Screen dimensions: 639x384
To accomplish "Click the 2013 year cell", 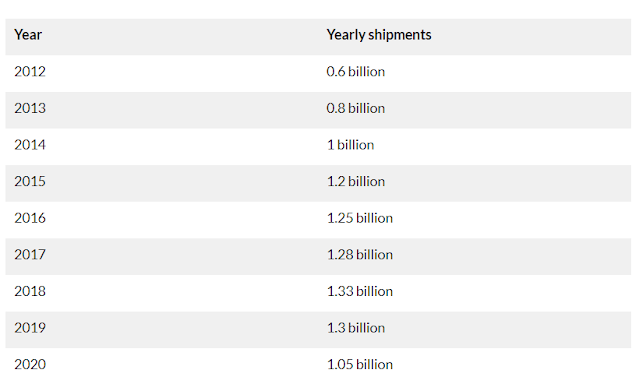I will [30, 108].
